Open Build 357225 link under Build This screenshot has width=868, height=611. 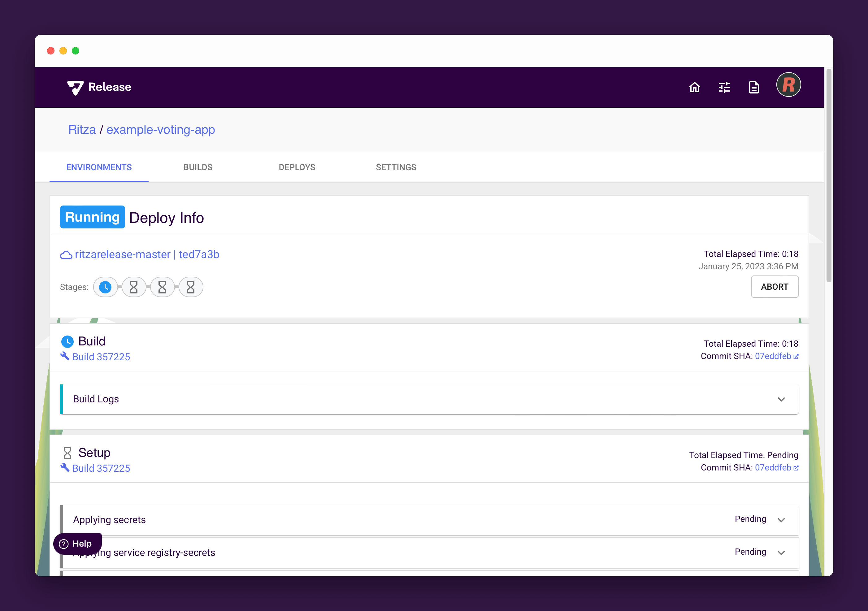pyautogui.click(x=101, y=357)
